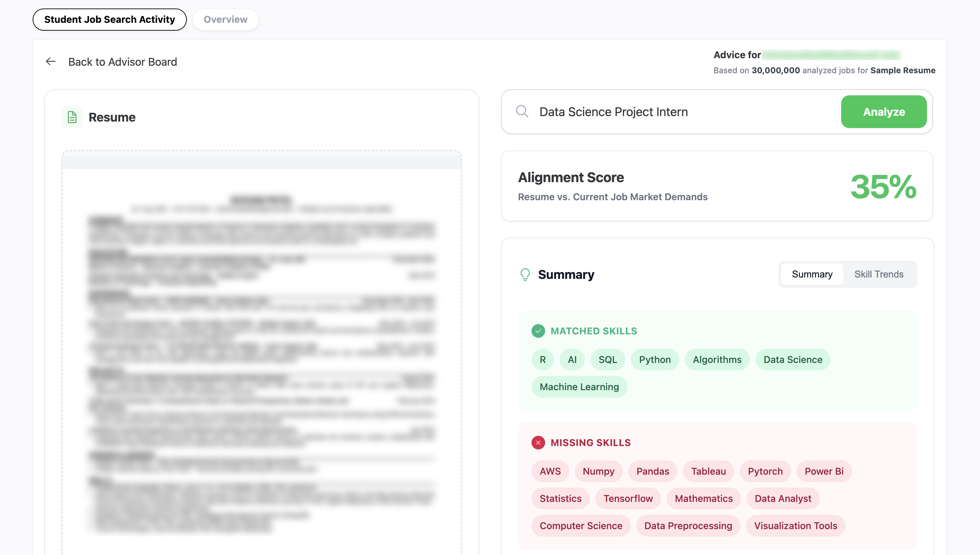Select the Summary toggle option
980x555 pixels.
[x=812, y=274]
